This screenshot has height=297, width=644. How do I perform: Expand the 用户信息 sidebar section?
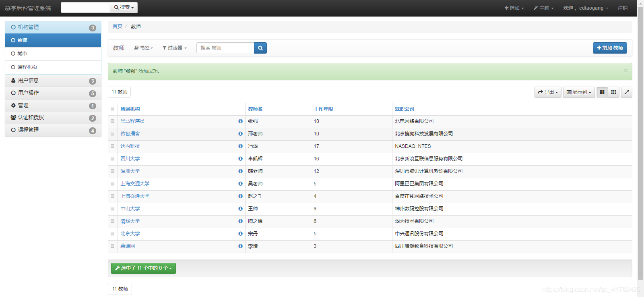[53, 81]
